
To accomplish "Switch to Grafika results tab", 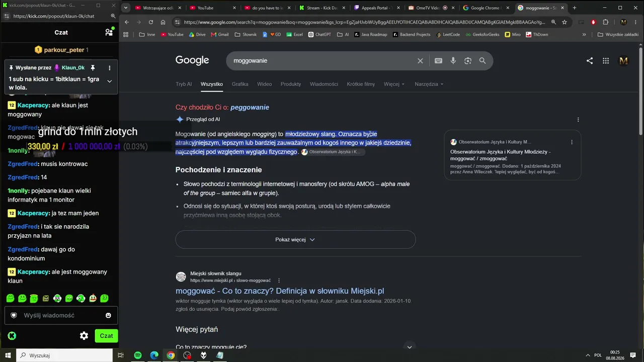I will (x=240, y=84).
